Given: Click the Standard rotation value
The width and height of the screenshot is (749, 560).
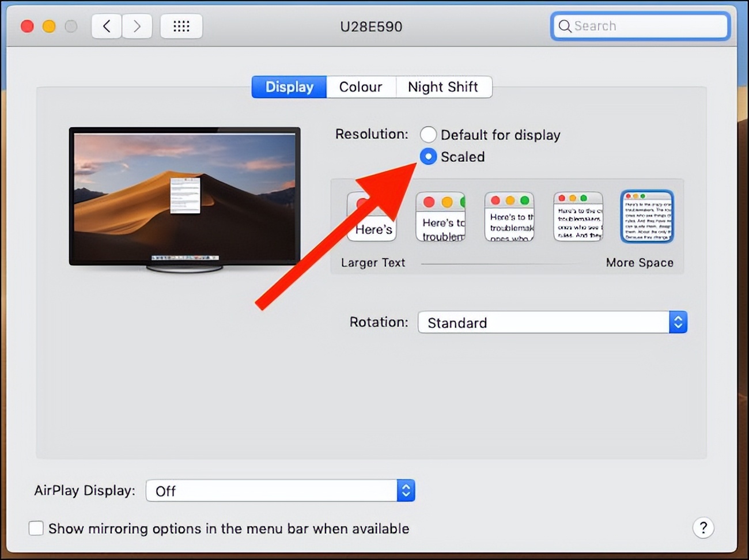Looking at the screenshot, I should (x=458, y=322).
